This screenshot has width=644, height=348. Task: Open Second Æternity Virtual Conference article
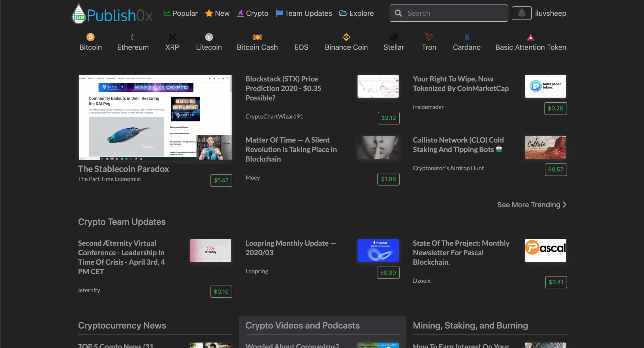(x=121, y=258)
